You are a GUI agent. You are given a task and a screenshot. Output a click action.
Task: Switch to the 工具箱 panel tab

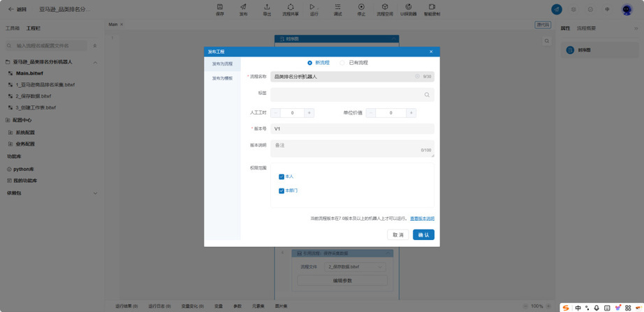(x=12, y=29)
